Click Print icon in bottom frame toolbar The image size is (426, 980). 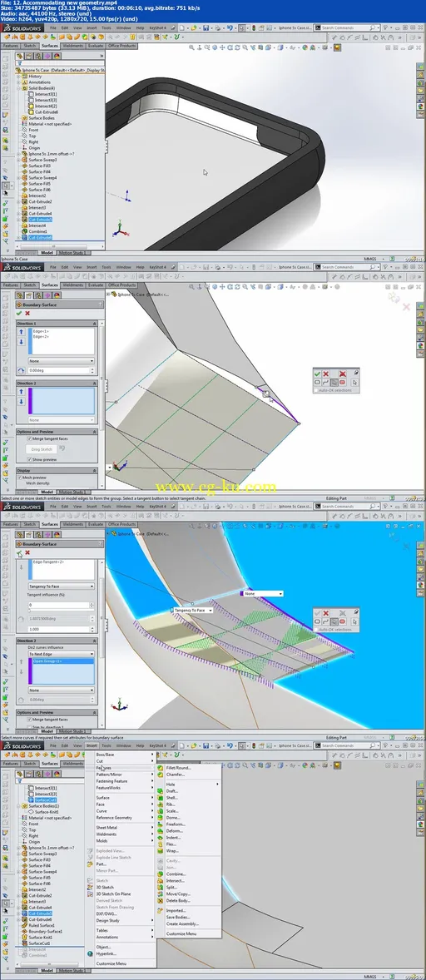point(217,745)
